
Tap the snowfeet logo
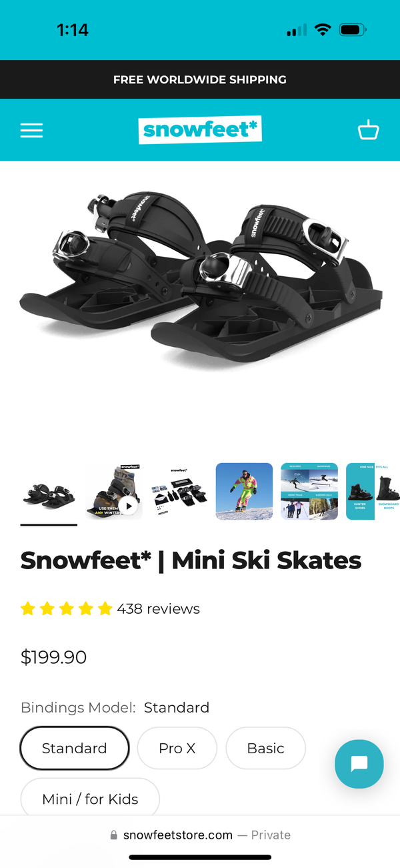pos(200,129)
